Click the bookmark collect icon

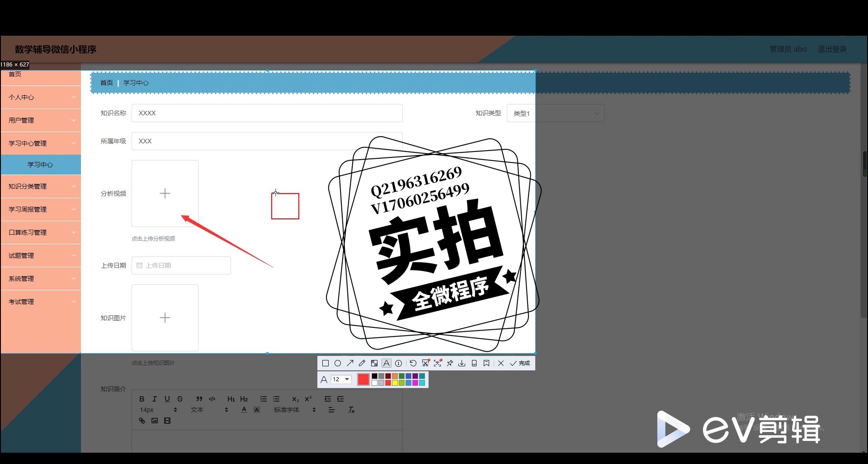pos(486,363)
